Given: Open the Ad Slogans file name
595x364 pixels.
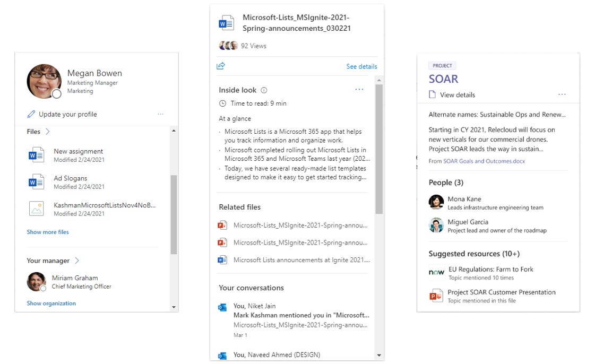Looking at the screenshot, I should 70,178.
